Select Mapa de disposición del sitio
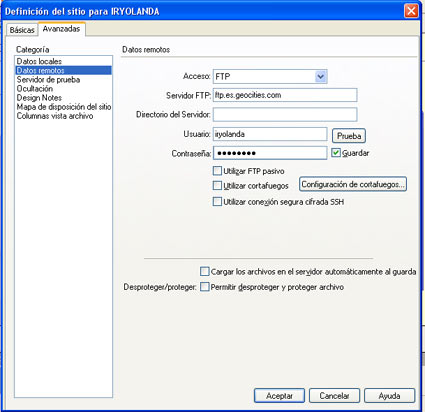425x412 pixels. [64, 107]
